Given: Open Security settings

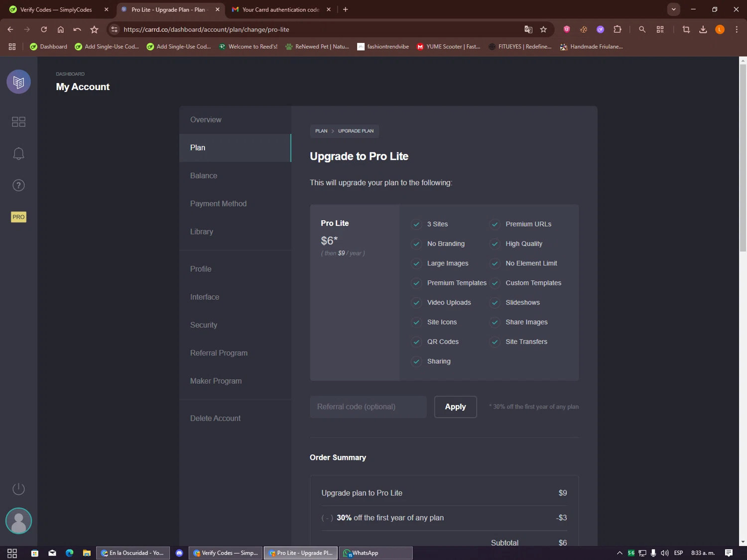Looking at the screenshot, I should [x=235, y=325].
